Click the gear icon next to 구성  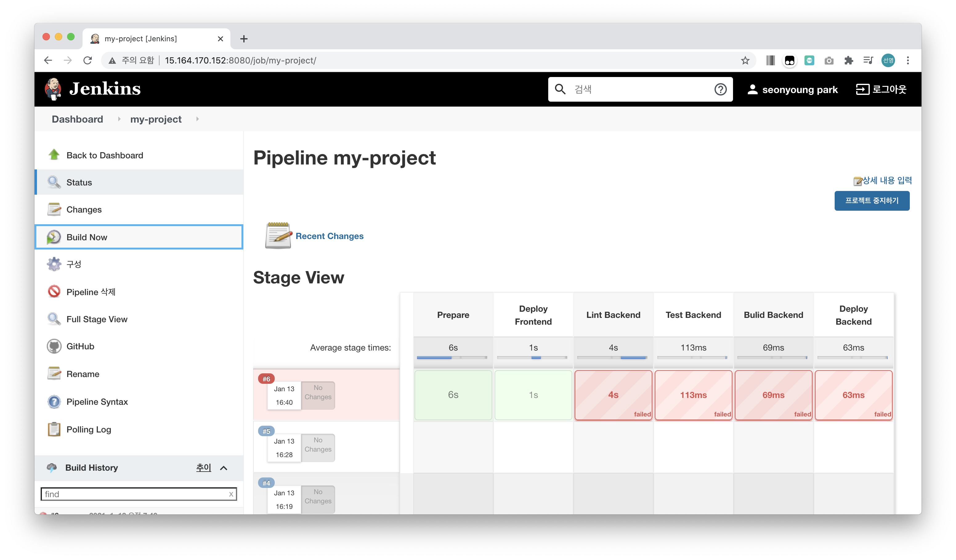click(54, 264)
